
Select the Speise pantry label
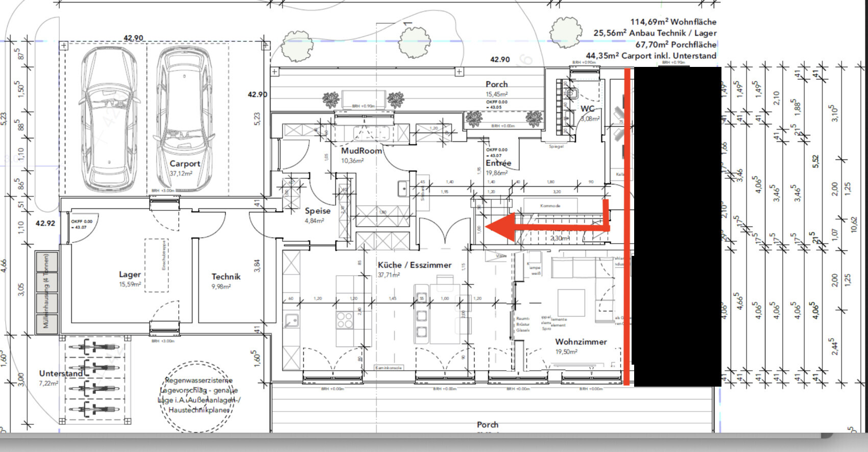(318, 210)
